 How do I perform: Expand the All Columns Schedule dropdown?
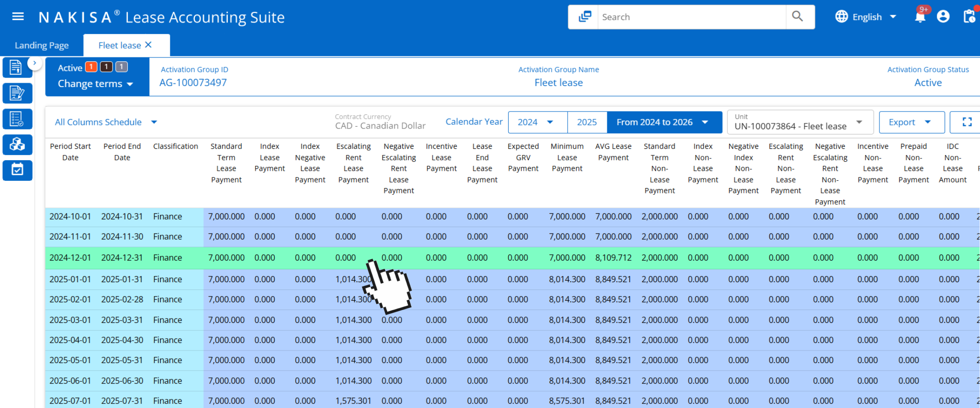106,122
